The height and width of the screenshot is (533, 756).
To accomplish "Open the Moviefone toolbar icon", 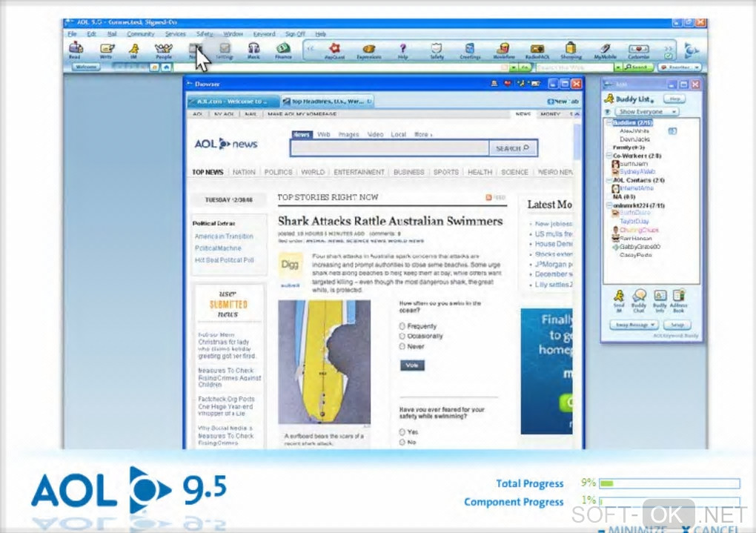I will click(x=504, y=50).
